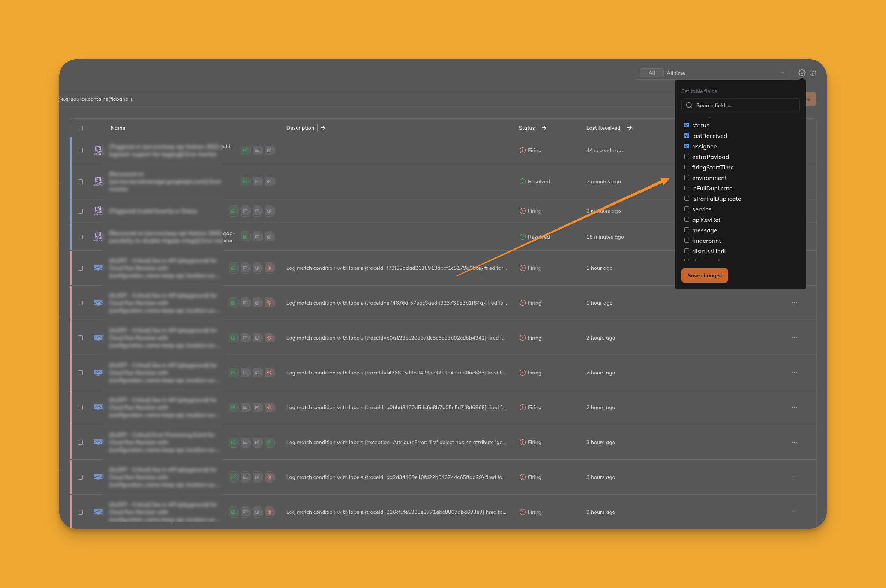Open the color palette theme icon
This screenshot has width=886, height=588.
(x=813, y=73)
